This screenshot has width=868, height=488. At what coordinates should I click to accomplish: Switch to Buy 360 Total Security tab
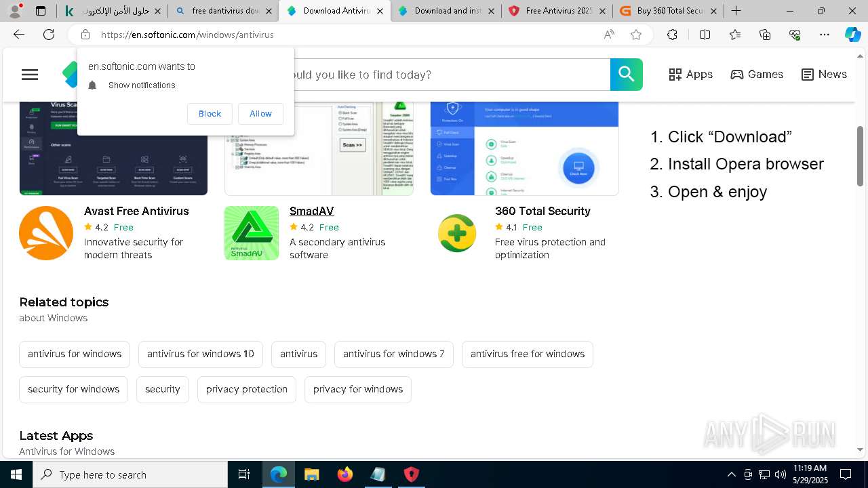[668, 11]
